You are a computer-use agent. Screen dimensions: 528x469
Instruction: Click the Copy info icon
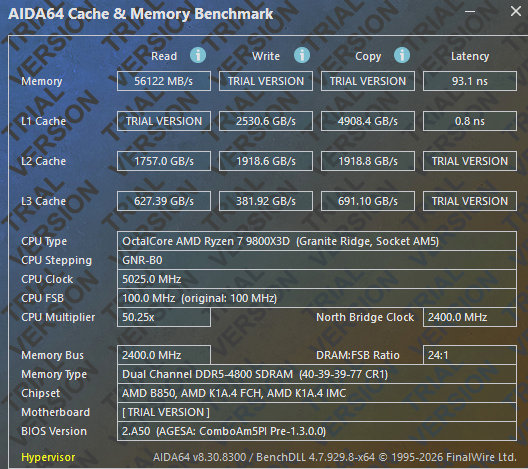(402, 55)
